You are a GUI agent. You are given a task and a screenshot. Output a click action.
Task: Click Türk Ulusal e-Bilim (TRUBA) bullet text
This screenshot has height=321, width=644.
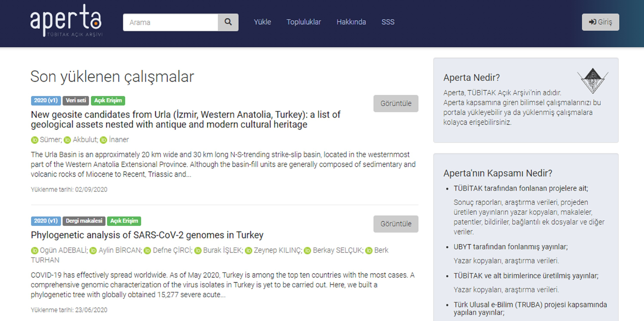[530, 309]
